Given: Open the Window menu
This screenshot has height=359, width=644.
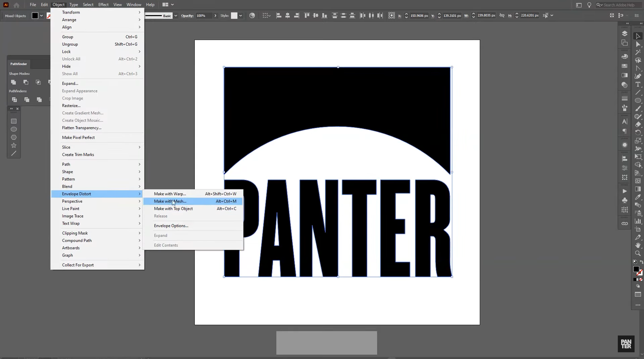Looking at the screenshot, I should tap(134, 5).
